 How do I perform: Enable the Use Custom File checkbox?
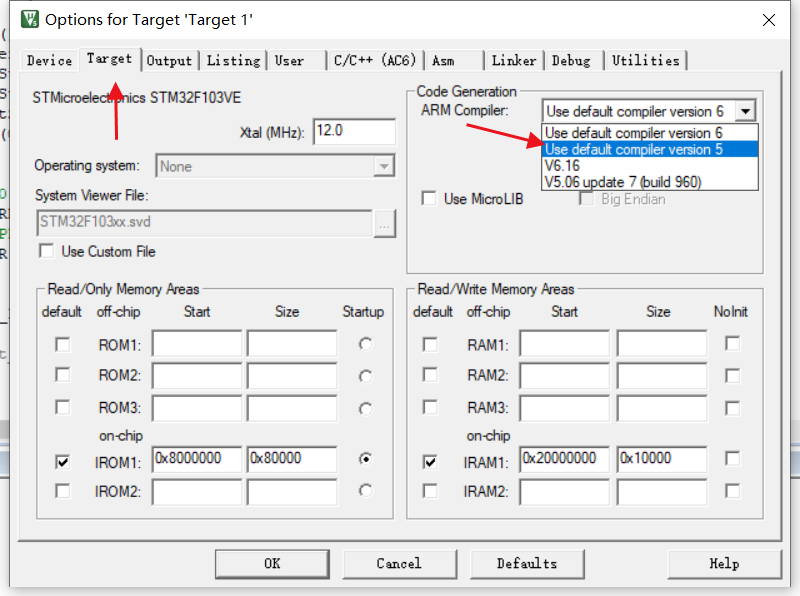[46, 251]
